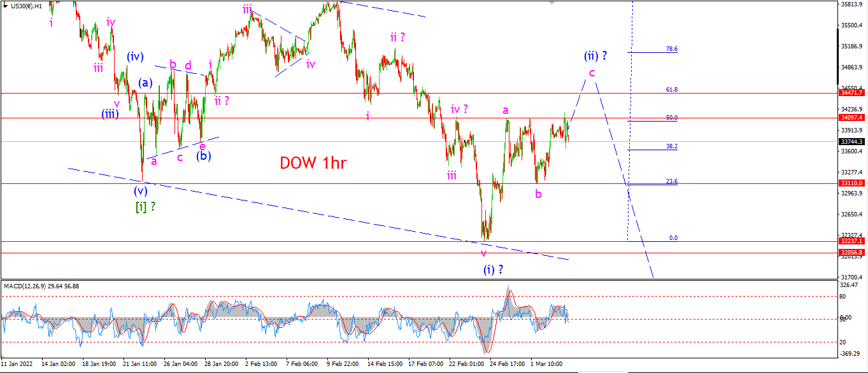The height and width of the screenshot is (373, 868).
Task: Select the 50.0 Fibonacci level label
Action: pyautogui.click(x=671, y=118)
